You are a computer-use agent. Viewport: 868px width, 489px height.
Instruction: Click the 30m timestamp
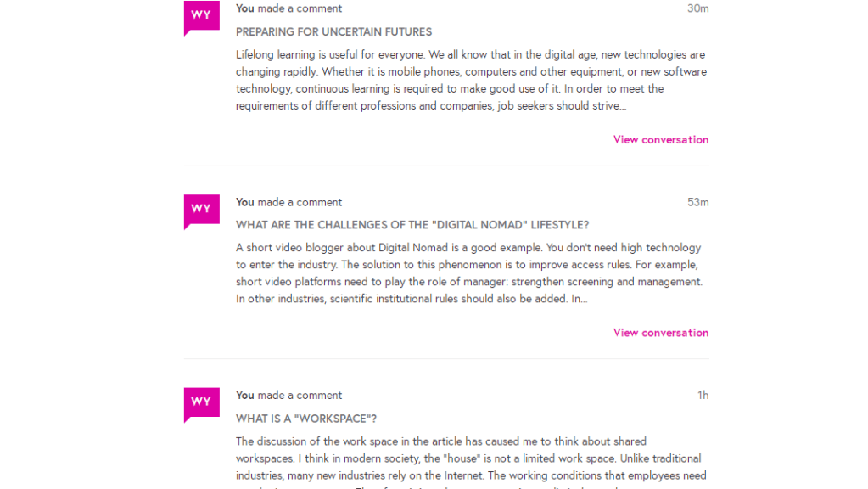pos(697,8)
